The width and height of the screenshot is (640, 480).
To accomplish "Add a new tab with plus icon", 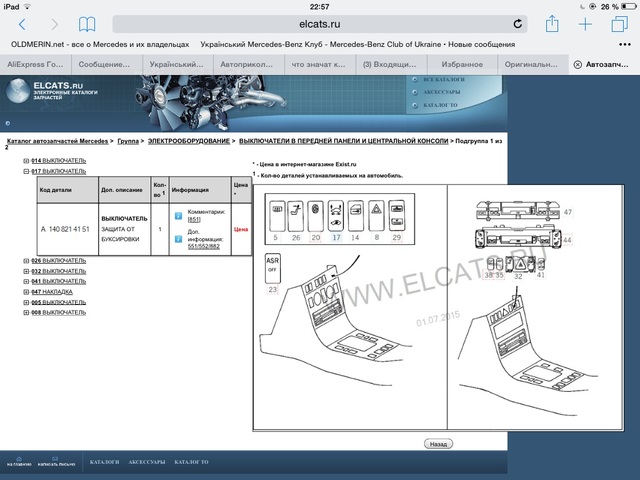I will point(585,24).
